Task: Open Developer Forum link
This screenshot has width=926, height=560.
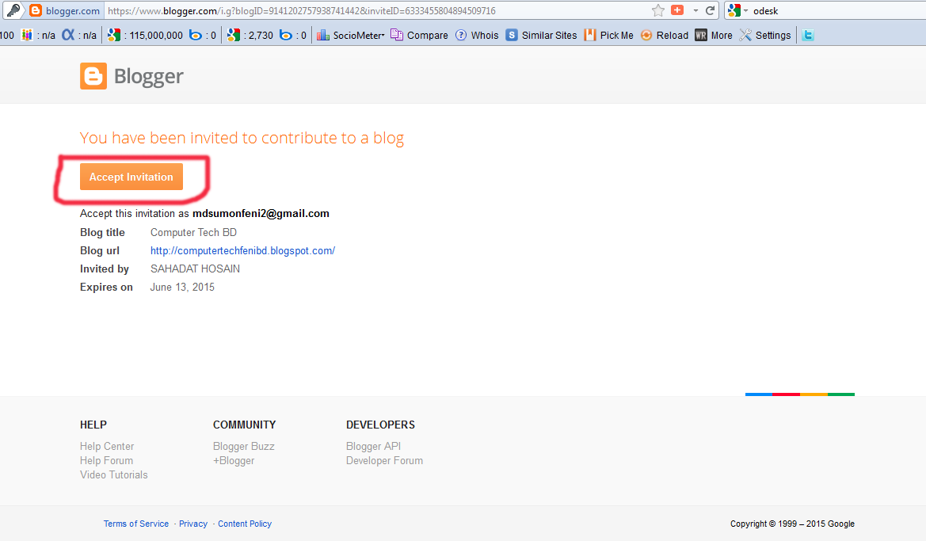Action: coord(384,460)
